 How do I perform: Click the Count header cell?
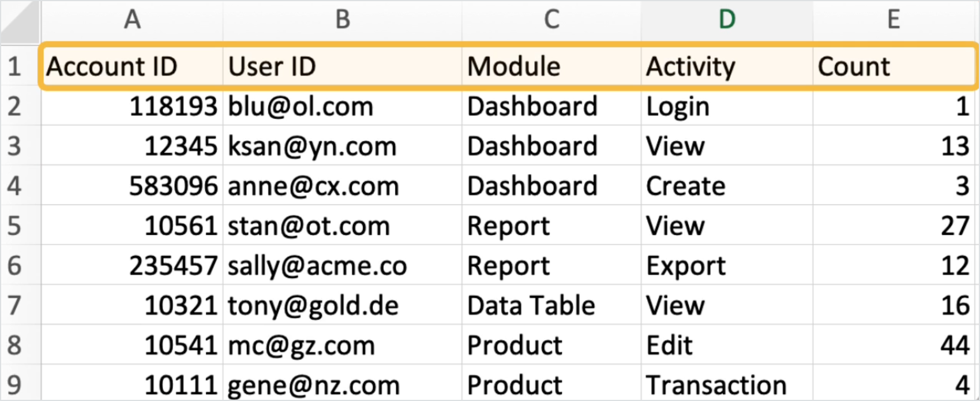click(893, 66)
